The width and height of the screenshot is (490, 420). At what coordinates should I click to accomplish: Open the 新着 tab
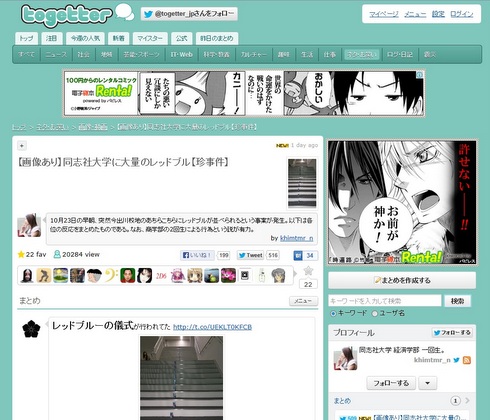click(118, 38)
